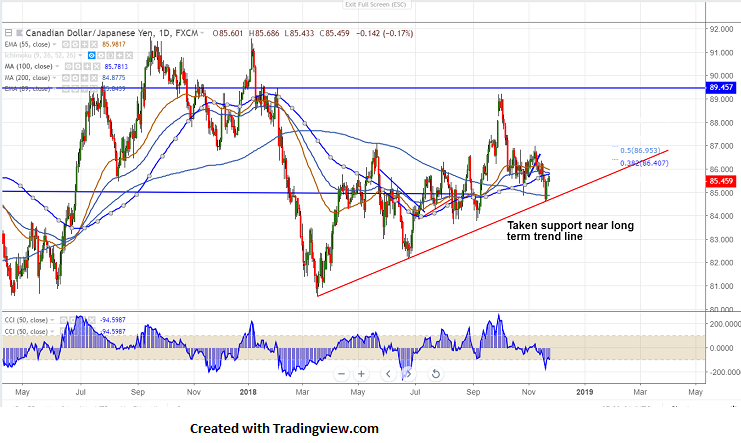Click the 2019 label on time axis

coord(585,392)
